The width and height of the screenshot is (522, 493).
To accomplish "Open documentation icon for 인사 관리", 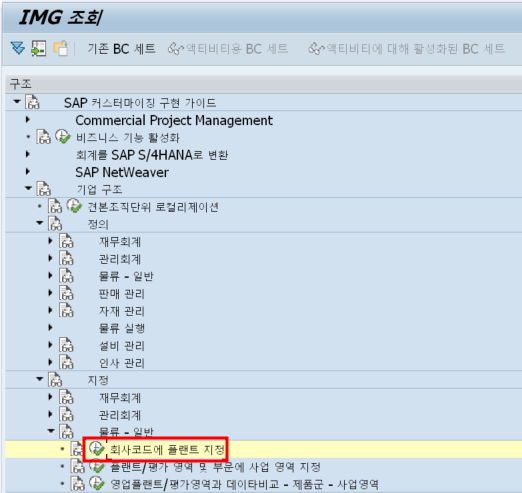I will pyautogui.click(x=66, y=362).
